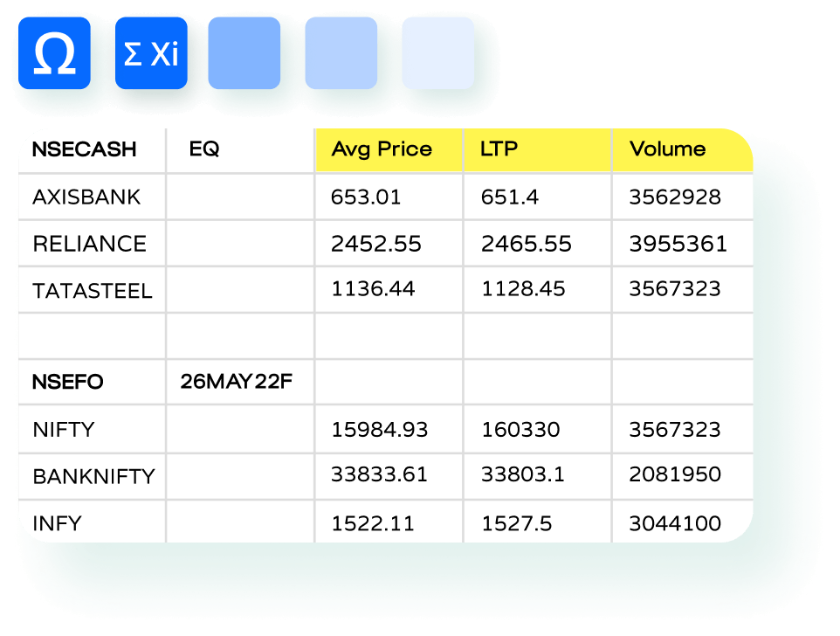Click the NIFTY symbol cell
Viewport: 840px width, 636px height.
coord(63,430)
